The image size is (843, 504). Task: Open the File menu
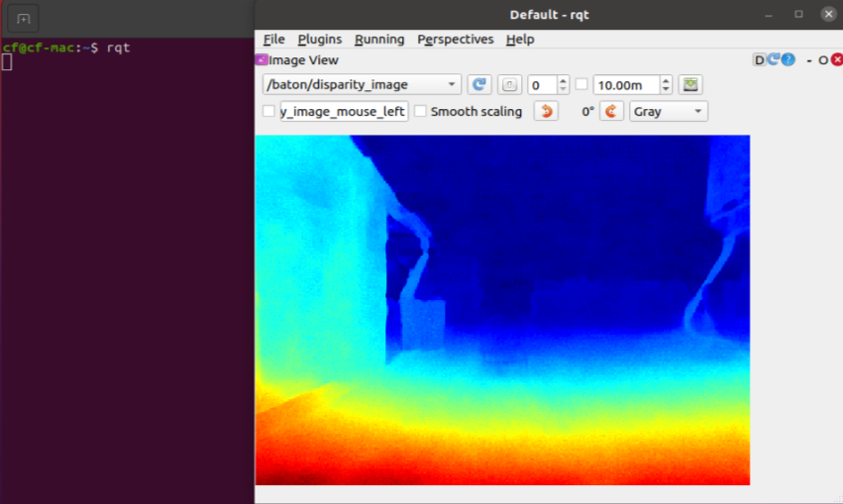click(x=273, y=40)
